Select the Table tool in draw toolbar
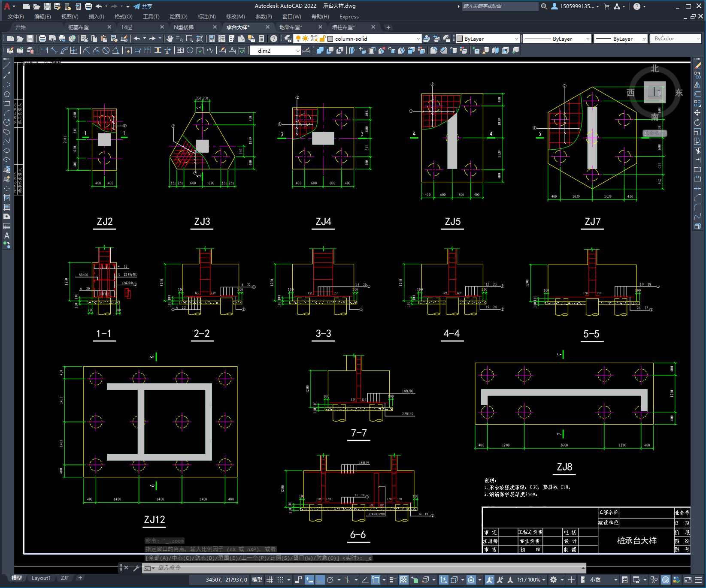Image resolution: width=706 pixels, height=588 pixels. point(7,226)
